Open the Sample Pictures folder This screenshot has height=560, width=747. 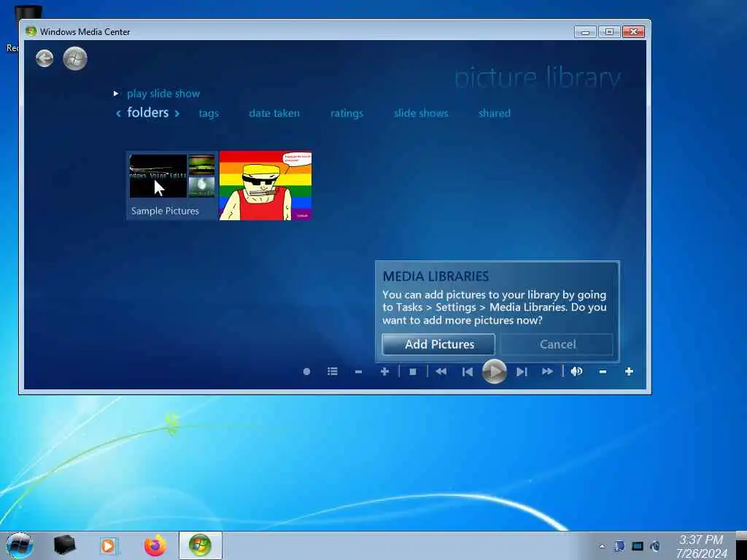(172, 186)
